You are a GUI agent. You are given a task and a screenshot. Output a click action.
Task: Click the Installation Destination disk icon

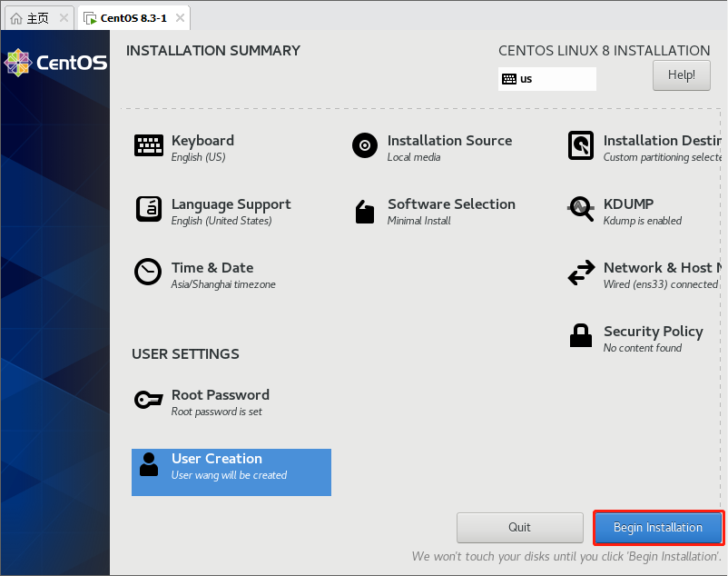coord(581,145)
